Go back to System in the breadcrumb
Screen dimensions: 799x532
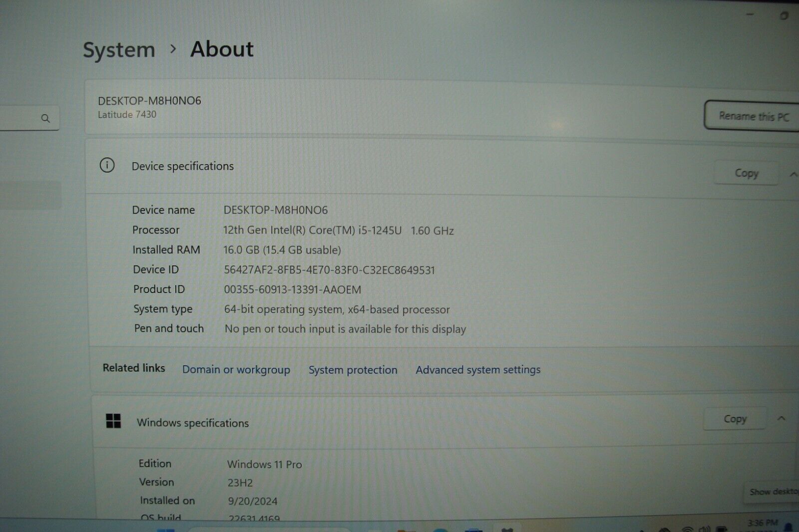119,50
